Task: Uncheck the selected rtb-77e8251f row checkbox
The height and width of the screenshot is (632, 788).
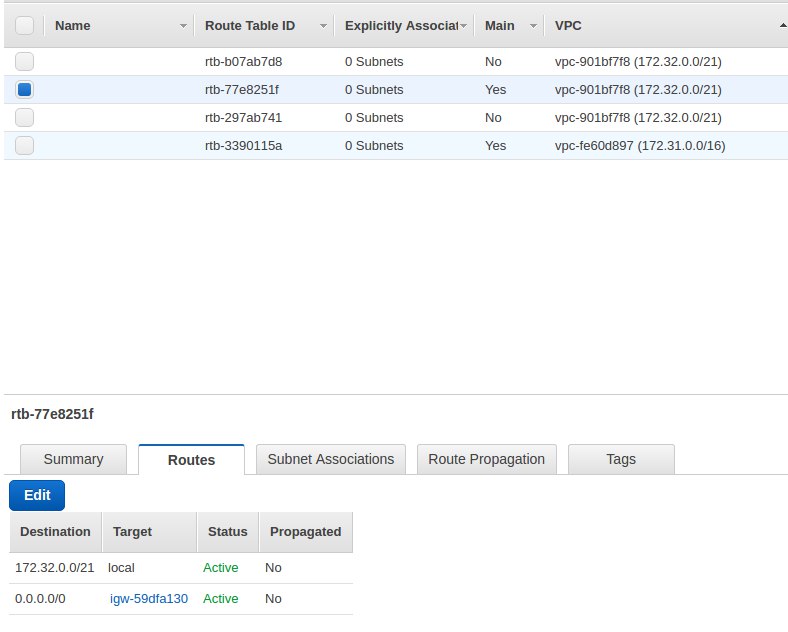Action: (x=25, y=89)
